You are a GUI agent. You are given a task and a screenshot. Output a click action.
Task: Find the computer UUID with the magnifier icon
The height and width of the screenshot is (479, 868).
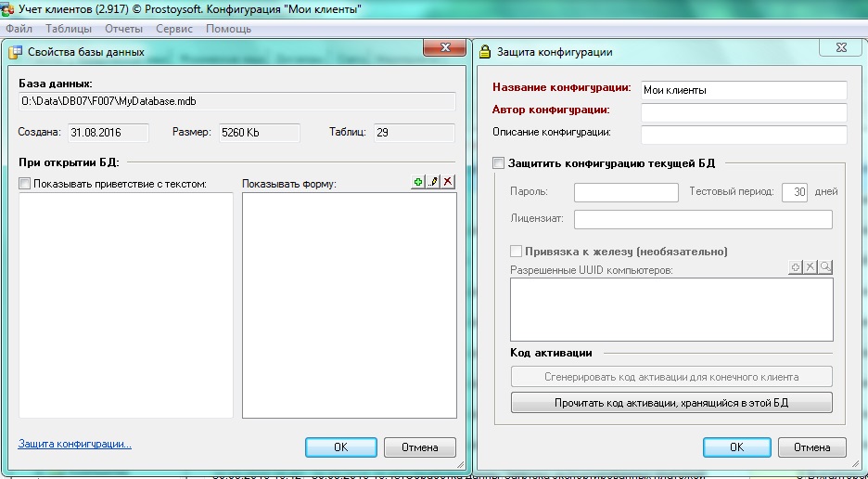pyautogui.click(x=825, y=267)
